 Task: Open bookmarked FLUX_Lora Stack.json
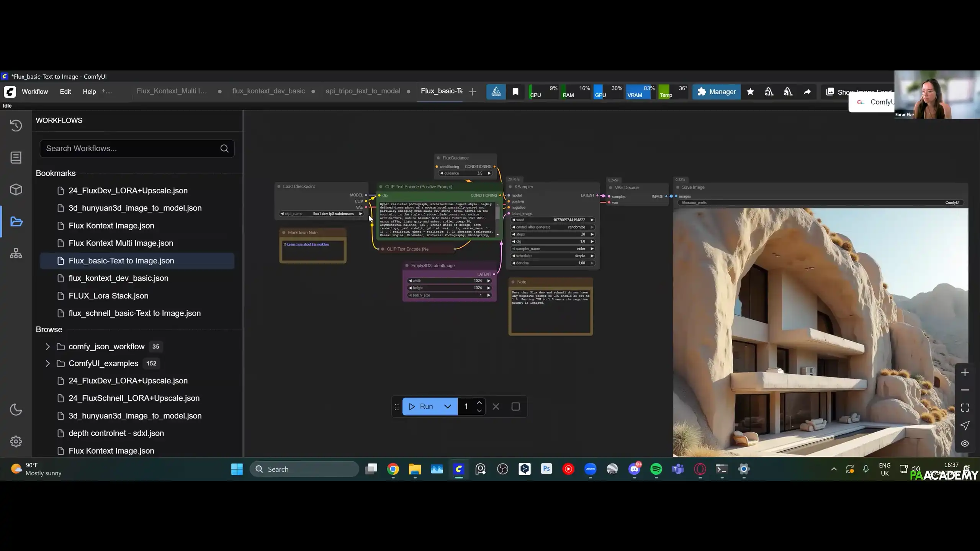(137, 296)
